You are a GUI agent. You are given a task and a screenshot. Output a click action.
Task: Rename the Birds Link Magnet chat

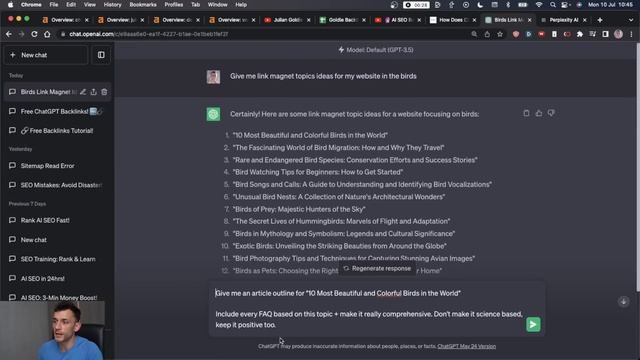coord(83,92)
